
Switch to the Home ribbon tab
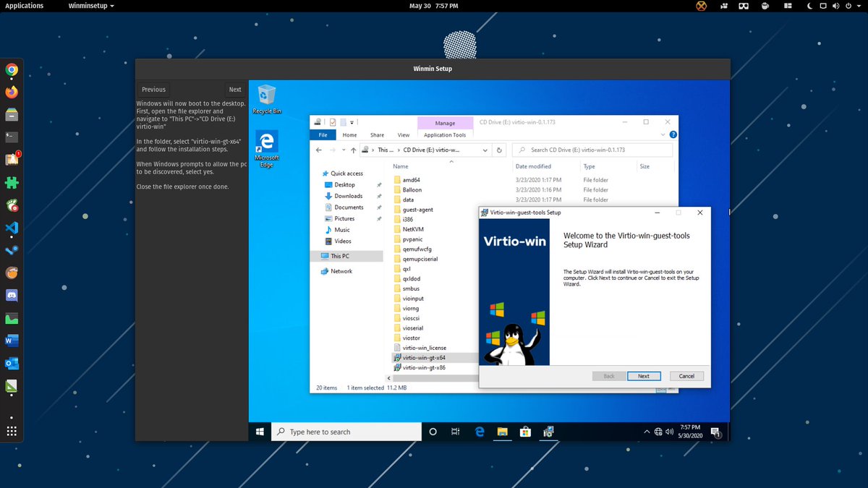pos(349,134)
